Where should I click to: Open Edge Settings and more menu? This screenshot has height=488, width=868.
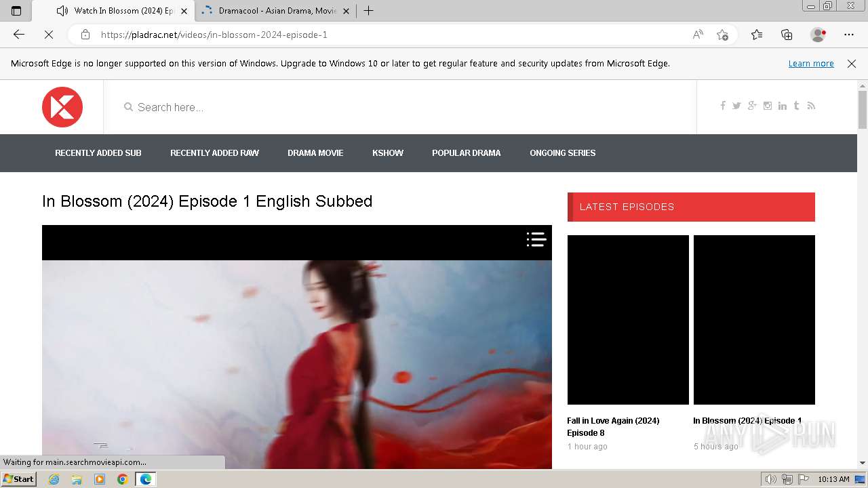point(849,35)
